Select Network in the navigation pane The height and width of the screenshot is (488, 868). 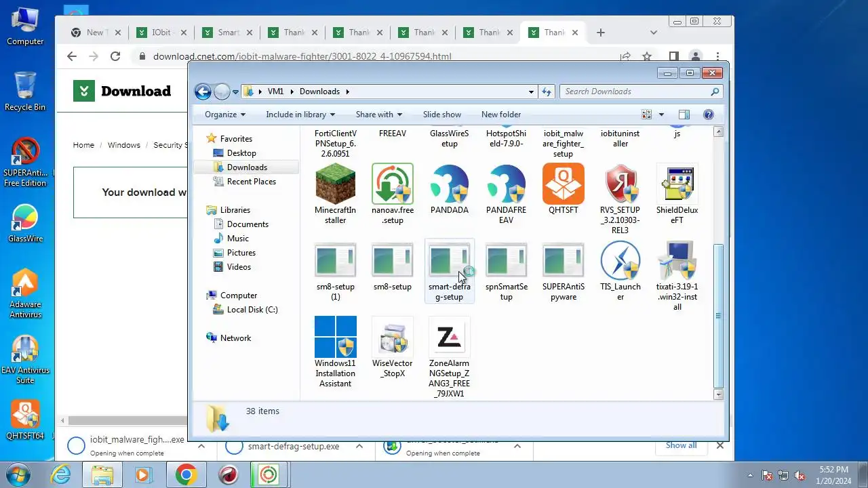point(235,338)
